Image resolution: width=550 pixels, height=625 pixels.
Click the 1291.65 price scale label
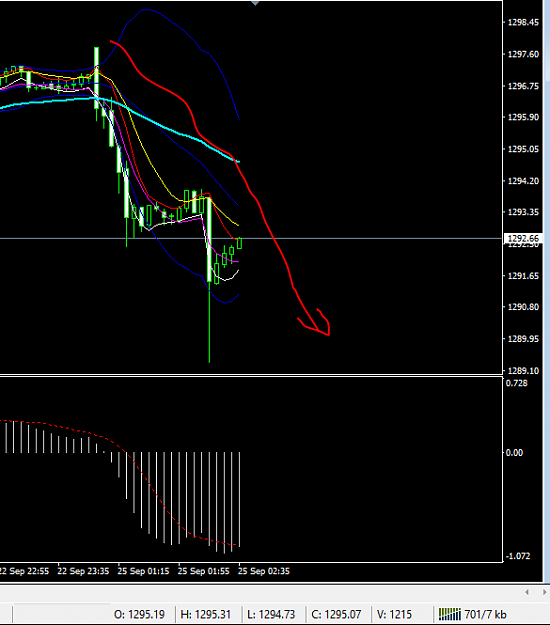(523, 276)
